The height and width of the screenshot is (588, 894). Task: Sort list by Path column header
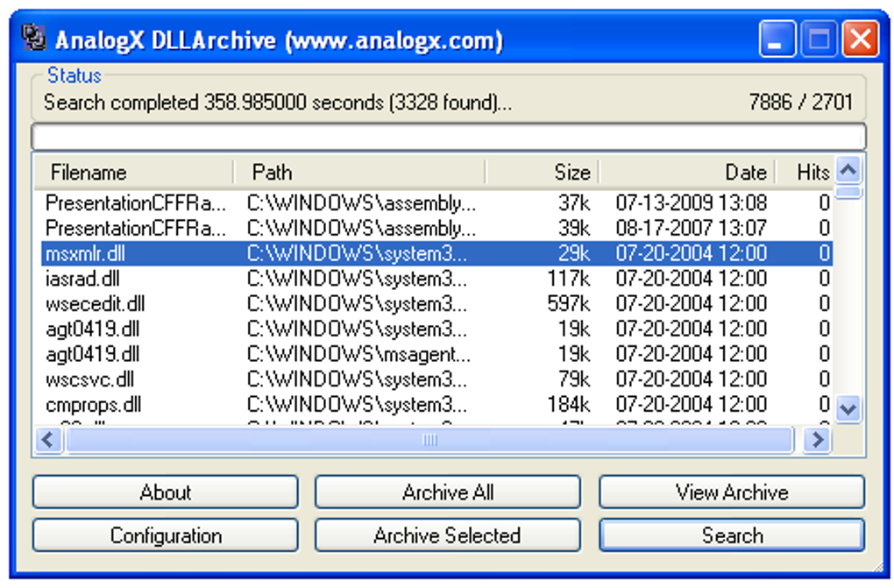point(359,173)
